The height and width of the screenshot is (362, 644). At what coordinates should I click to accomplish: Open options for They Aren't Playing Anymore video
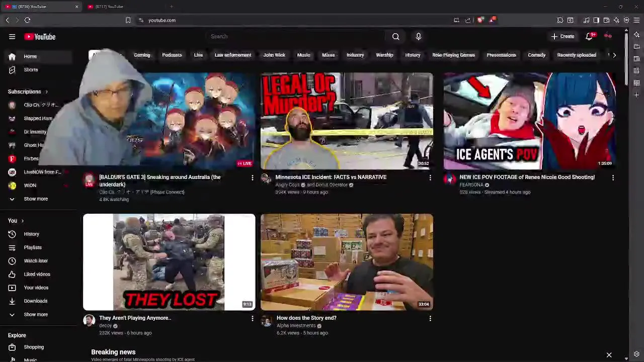click(253, 318)
